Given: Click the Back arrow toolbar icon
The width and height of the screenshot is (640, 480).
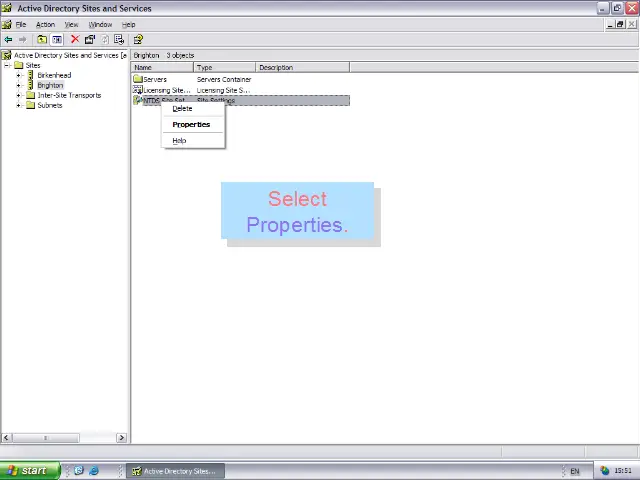Looking at the screenshot, I should point(8,40).
